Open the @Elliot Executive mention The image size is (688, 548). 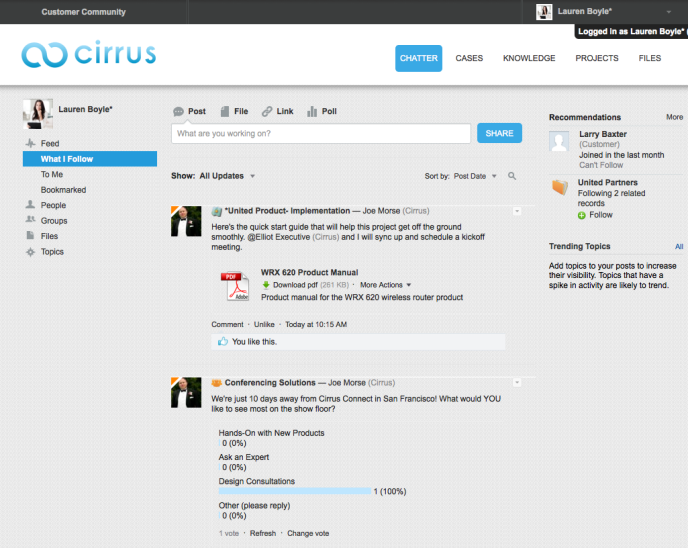pos(279,237)
